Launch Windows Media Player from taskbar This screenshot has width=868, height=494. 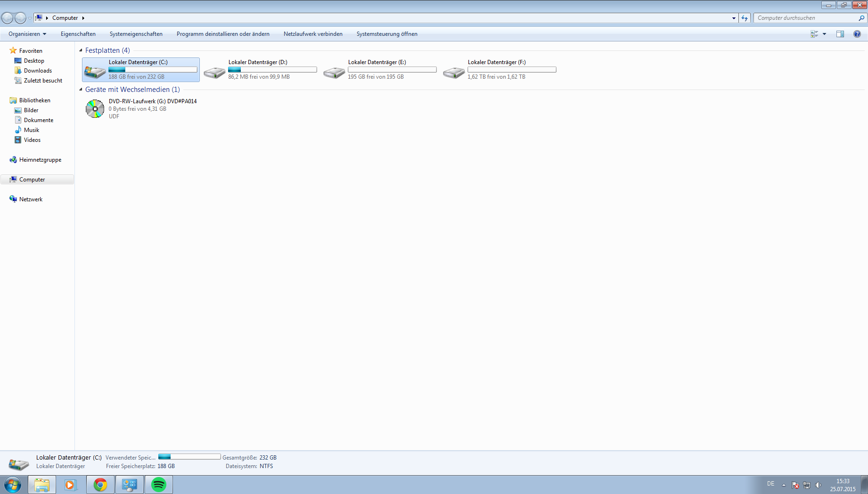(71, 485)
